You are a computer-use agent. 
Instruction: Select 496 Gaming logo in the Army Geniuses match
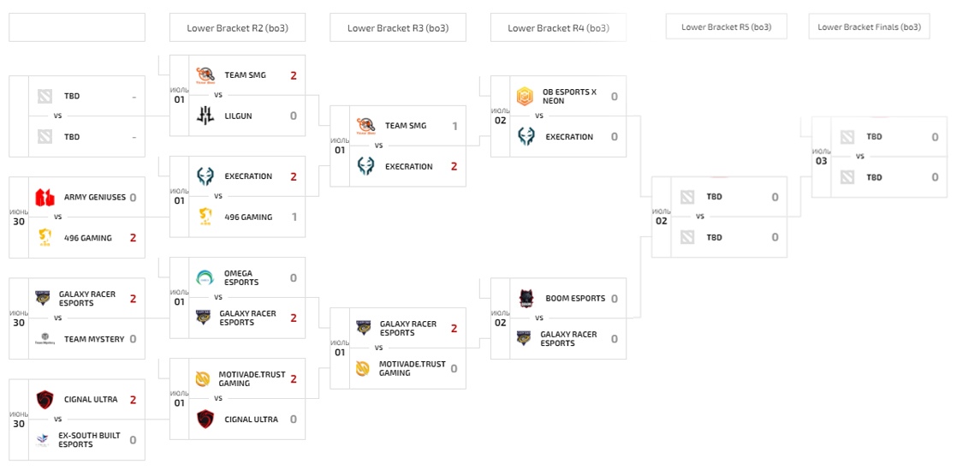(x=45, y=238)
